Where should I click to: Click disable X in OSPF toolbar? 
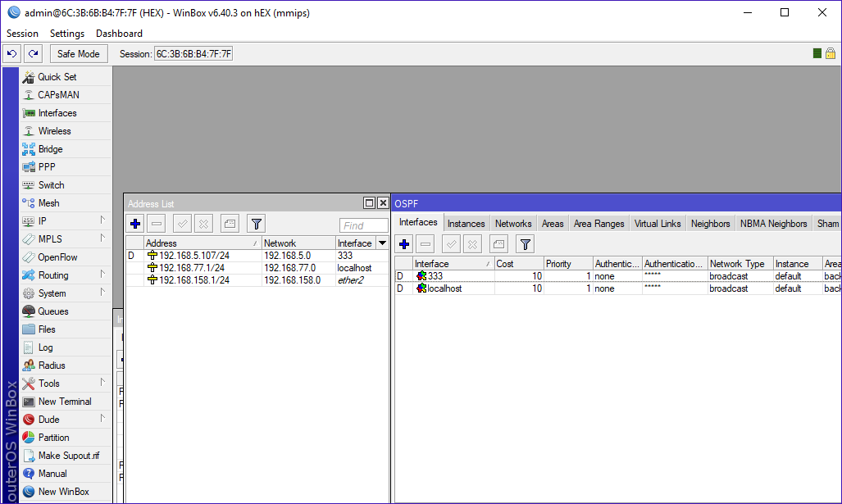pos(472,245)
